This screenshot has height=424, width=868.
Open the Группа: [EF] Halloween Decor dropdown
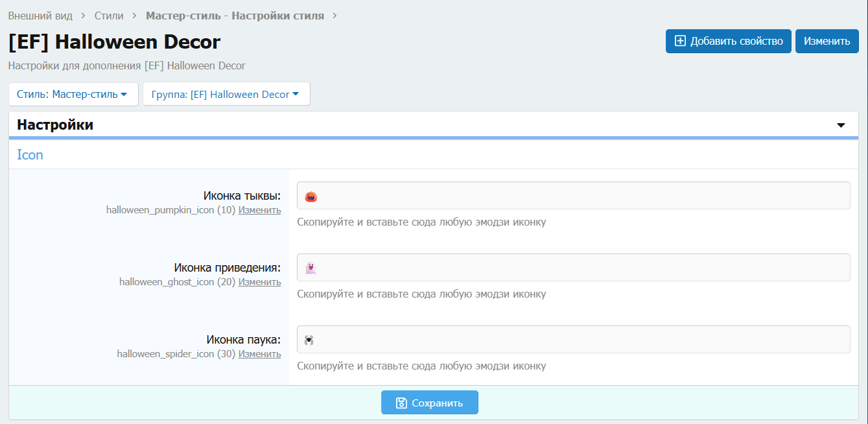pyautogui.click(x=226, y=94)
